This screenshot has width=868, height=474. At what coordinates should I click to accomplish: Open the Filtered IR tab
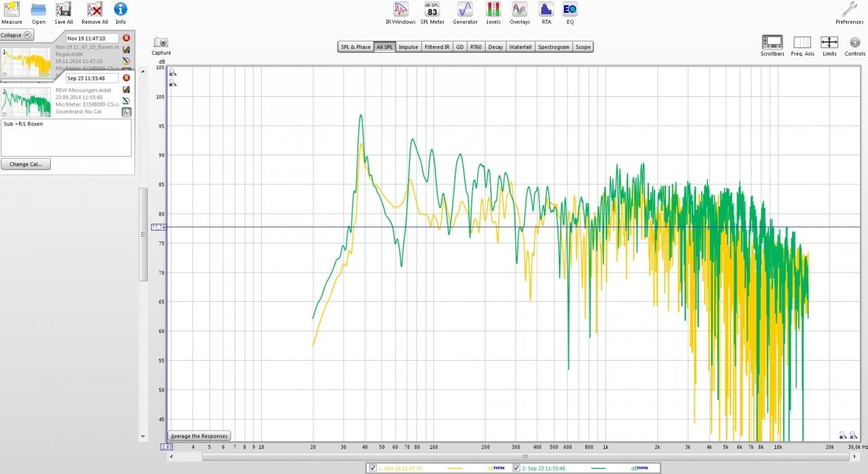(x=437, y=47)
